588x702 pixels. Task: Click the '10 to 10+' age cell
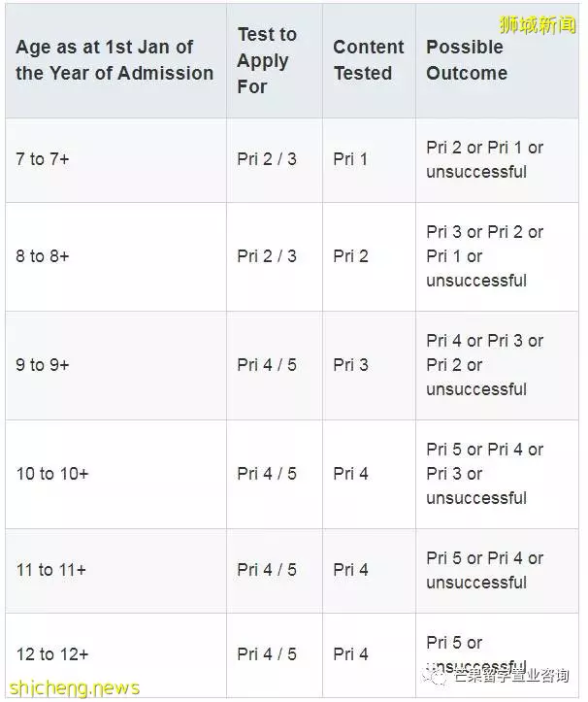115,475
